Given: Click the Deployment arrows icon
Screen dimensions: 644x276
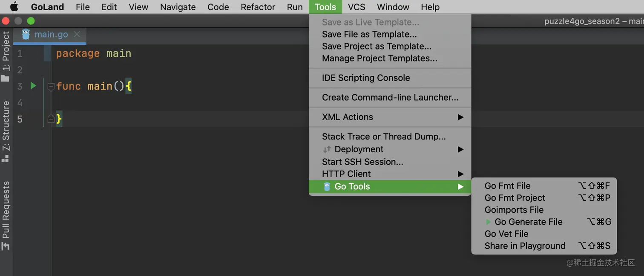Looking at the screenshot, I should [x=327, y=149].
